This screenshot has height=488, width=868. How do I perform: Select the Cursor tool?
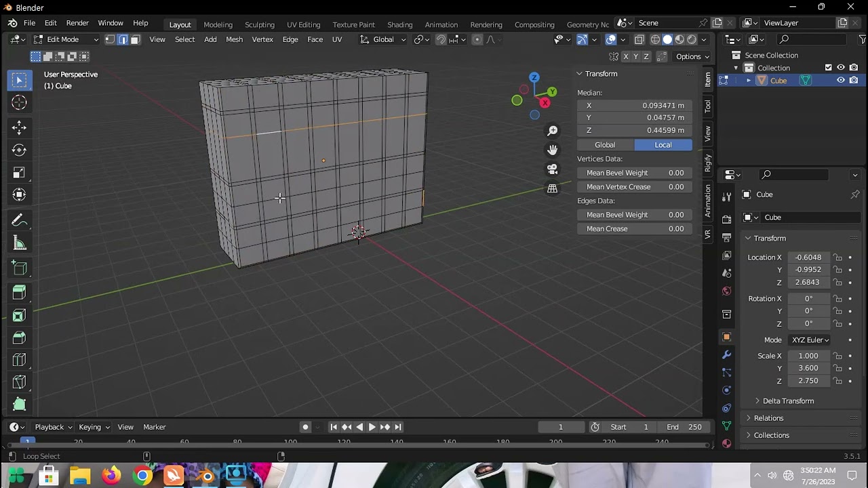[x=19, y=103]
